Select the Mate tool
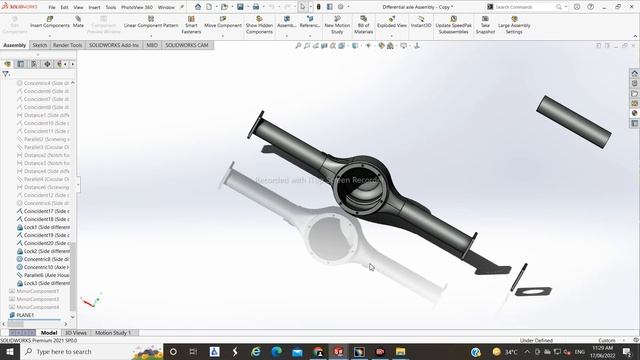Image resolution: width=640 pixels, height=360 pixels. [x=78, y=22]
